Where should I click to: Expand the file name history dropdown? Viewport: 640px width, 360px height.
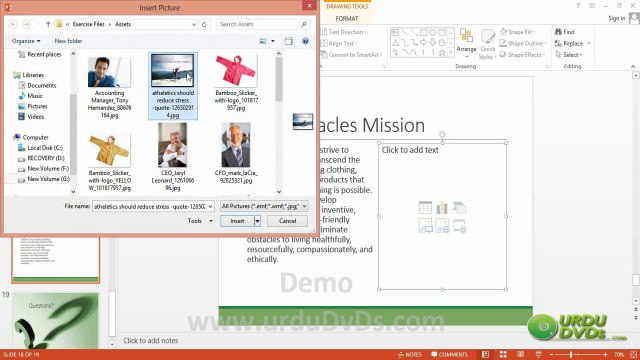211,207
